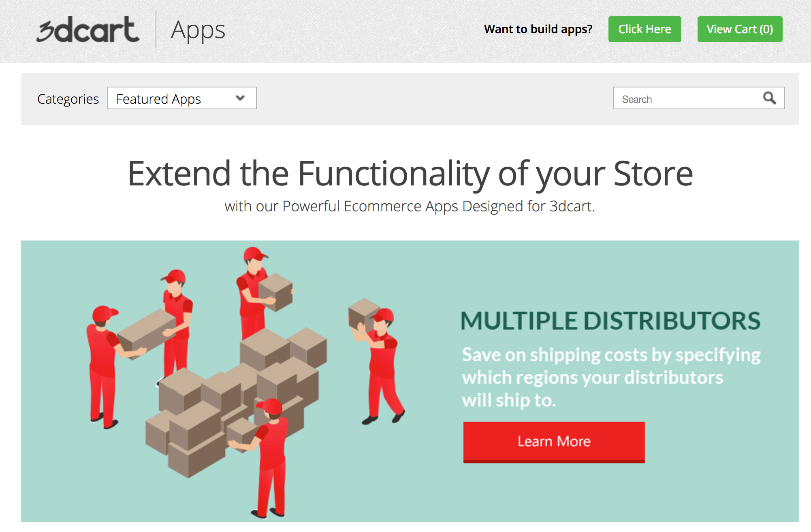The height and width of the screenshot is (532, 811).
Task: Click the Powerful Ecommerce Apps subheading
Action: (x=410, y=206)
